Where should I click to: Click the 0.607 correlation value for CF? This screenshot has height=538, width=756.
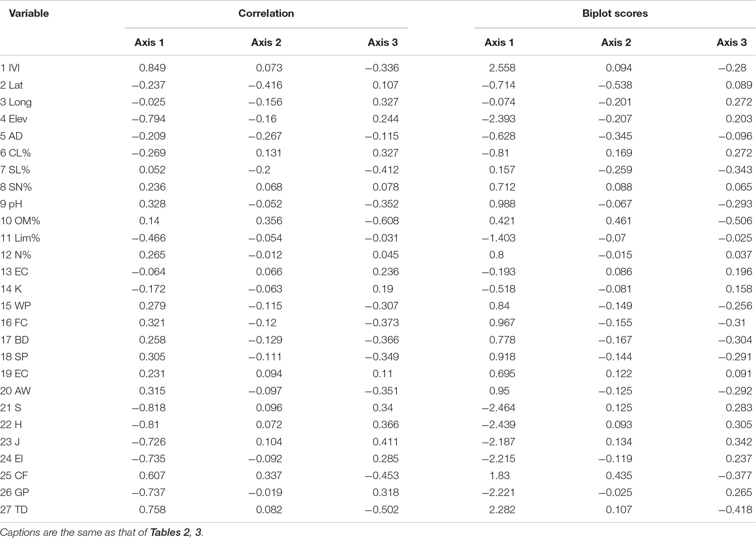pos(152,476)
